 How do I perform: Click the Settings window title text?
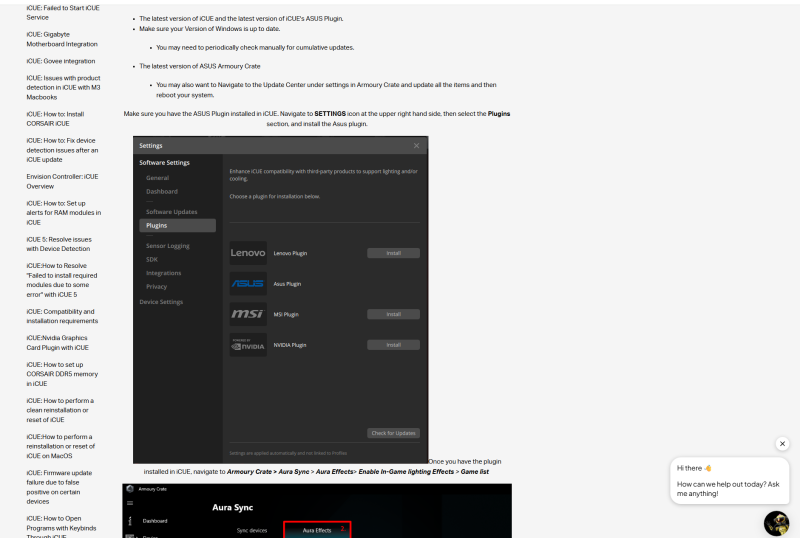pyautogui.click(x=151, y=145)
